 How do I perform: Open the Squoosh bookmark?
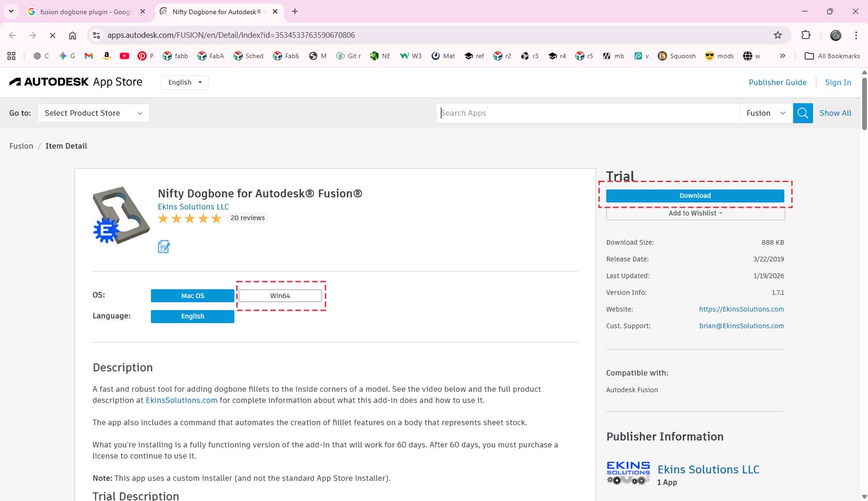[x=676, y=56]
